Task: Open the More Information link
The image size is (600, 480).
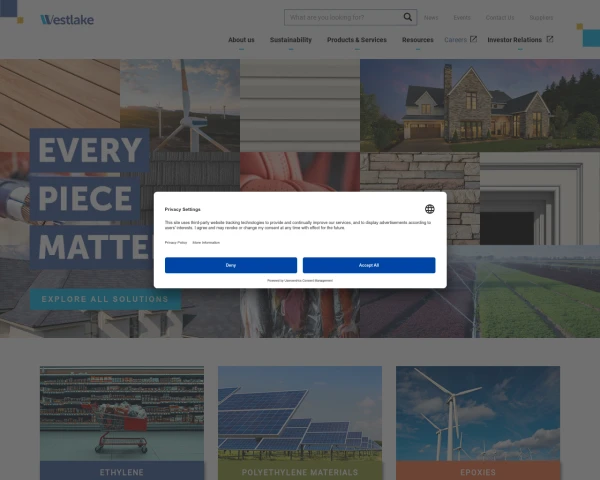Action: point(206,242)
